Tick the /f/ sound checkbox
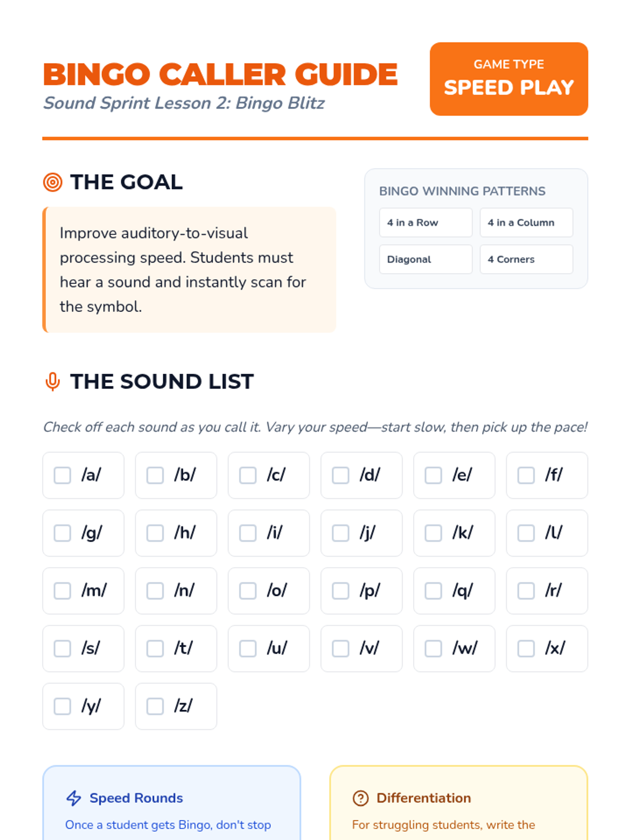The height and width of the screenshot is (840, 630). point(526,476)
